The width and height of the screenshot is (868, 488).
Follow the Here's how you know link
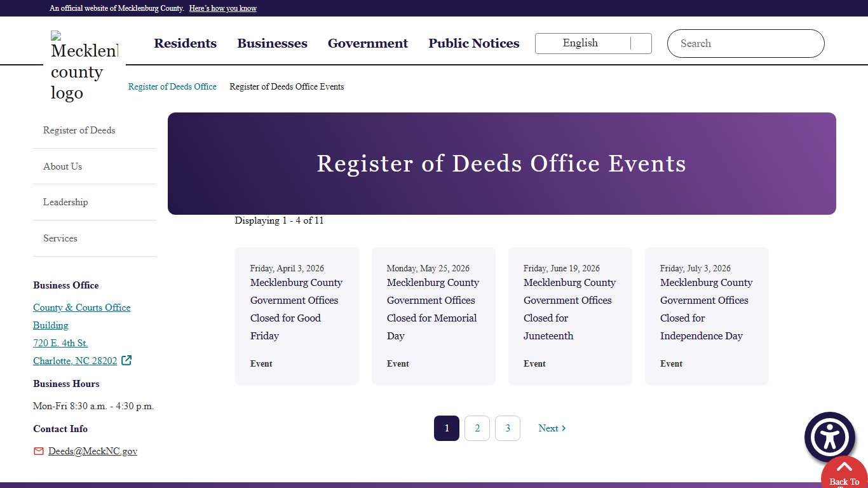pyautogui.click(x=222, y=8)
